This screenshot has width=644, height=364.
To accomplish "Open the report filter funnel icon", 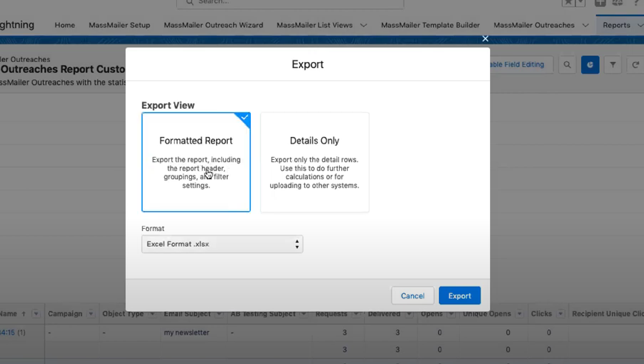I will pos(613,65).
